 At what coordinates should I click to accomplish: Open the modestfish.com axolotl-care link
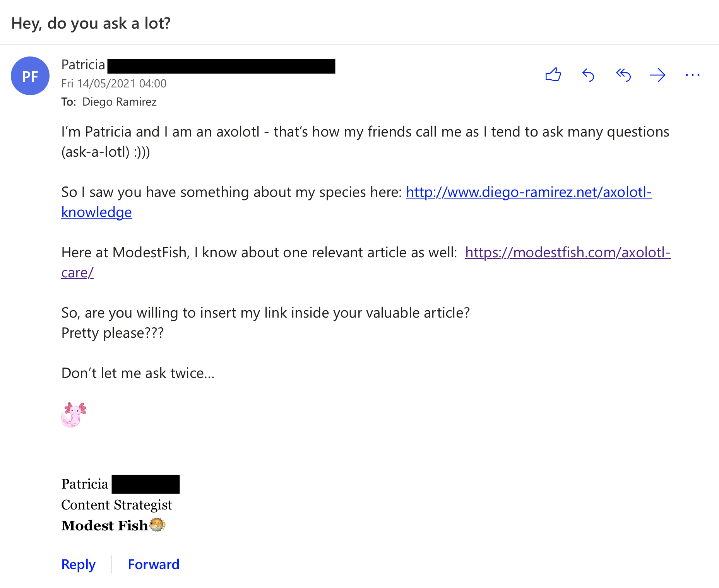point(567,253)
